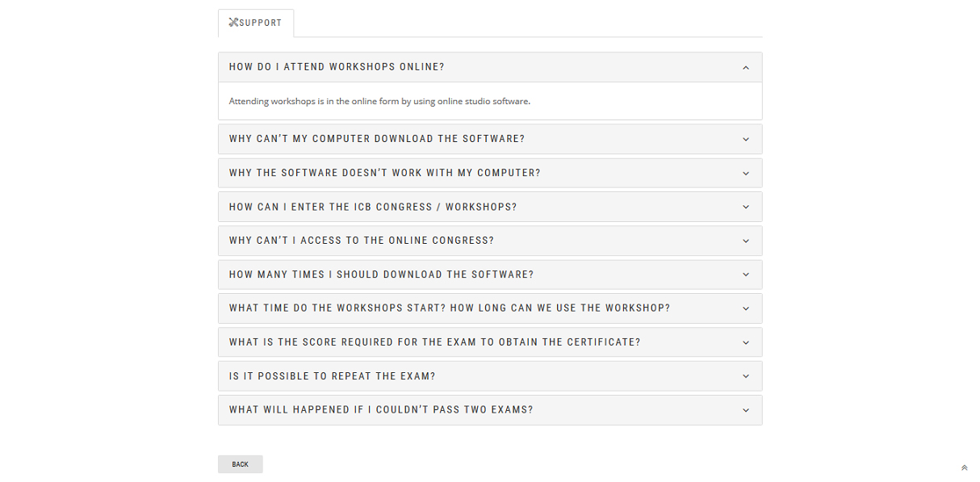Collapse the "How do I attend workshops online?" section
This screenshot has width=980, height=482.
(x=490, y=67)
